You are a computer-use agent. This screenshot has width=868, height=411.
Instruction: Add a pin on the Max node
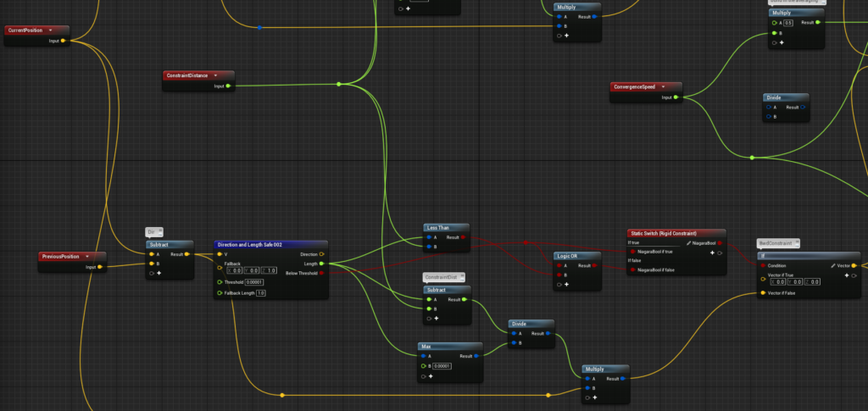pos(431,376)
